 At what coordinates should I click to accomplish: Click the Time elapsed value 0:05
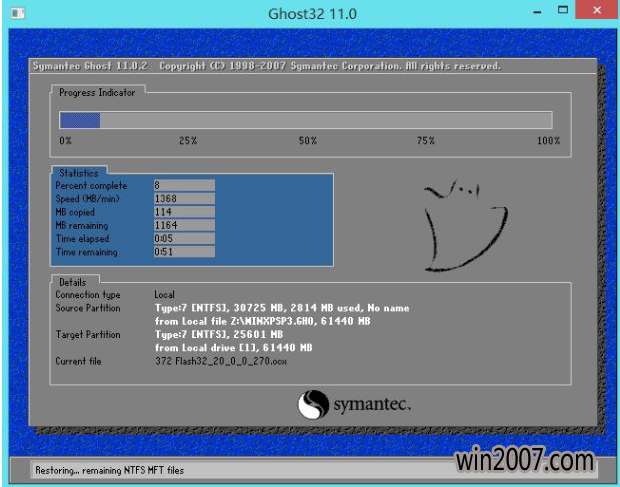184,238
